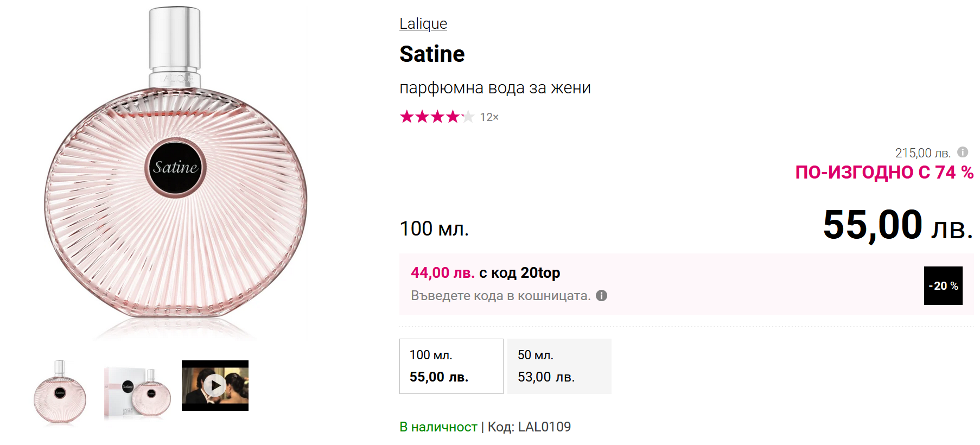The image size is (980, 445).
Task: Click the В наличност availability status
Action: coord(438,427)
